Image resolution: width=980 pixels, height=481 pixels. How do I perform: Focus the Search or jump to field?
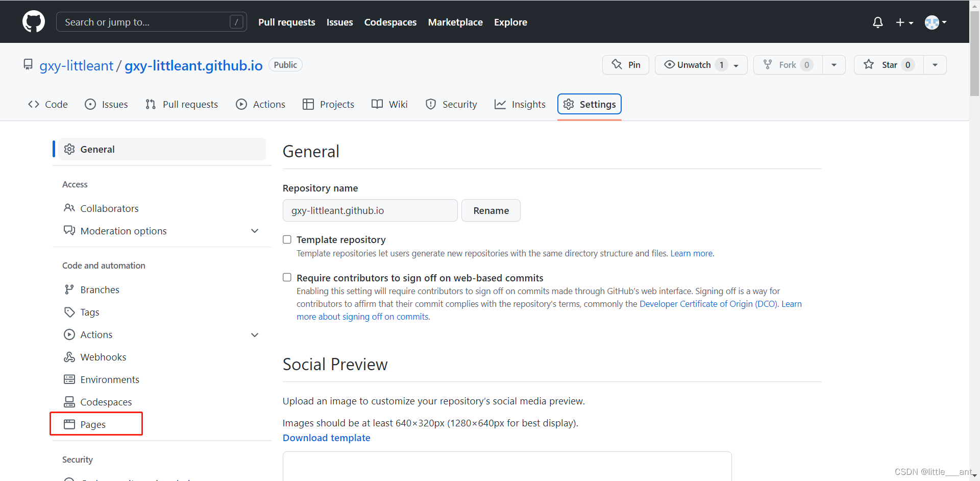click(152, 22)
